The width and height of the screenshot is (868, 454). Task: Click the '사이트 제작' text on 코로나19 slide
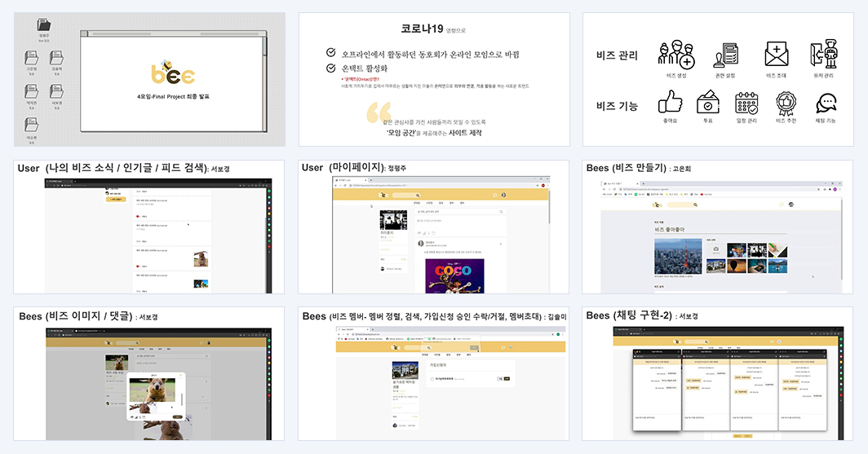tap(465, 133)
